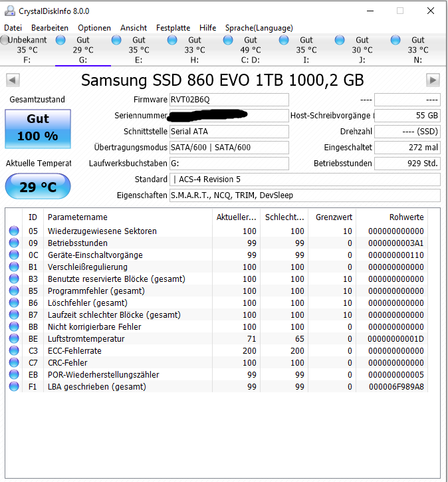Click the Host-Schreibvorgänge 55 GB value
448x482 pixels.
[x=407, y=116]
